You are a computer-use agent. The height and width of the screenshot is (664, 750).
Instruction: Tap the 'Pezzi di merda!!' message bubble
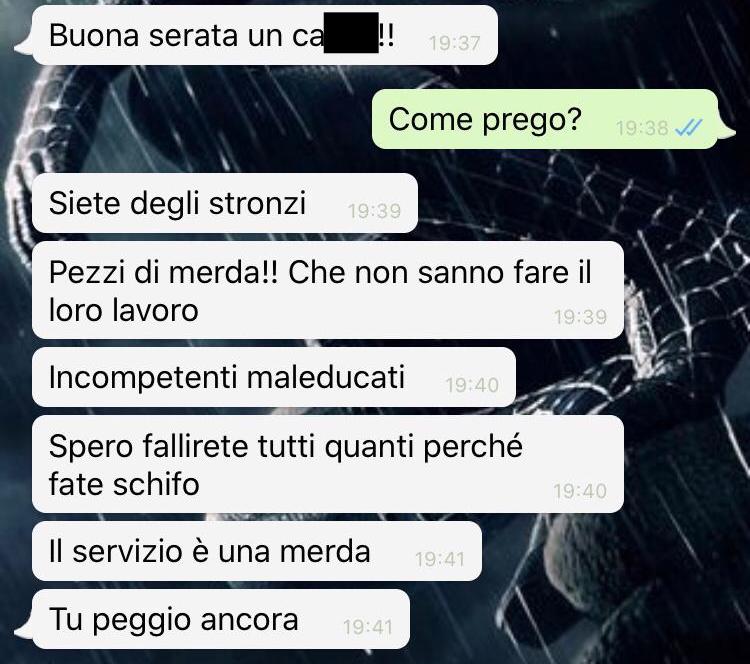coord(328,290)
